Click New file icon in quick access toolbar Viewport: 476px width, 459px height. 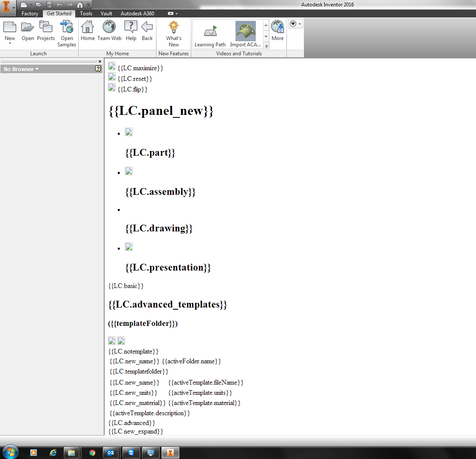23,5
